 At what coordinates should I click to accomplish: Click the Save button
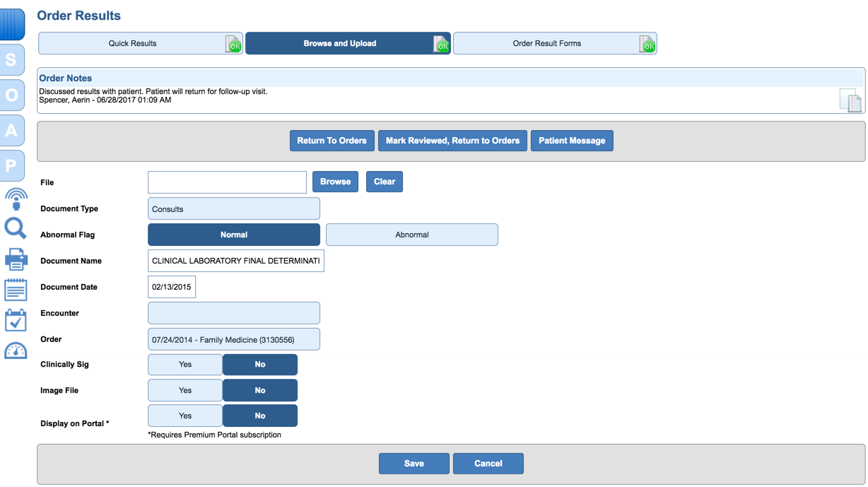[414, 463]
